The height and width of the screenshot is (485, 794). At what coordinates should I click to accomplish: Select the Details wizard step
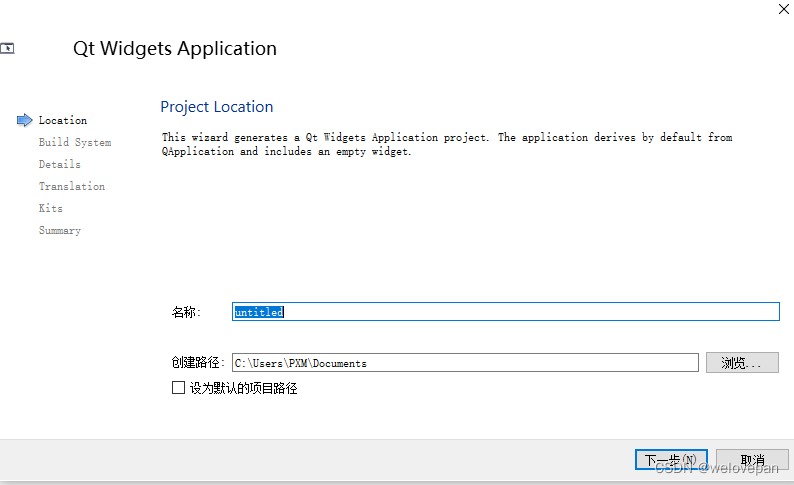point(60,164)
